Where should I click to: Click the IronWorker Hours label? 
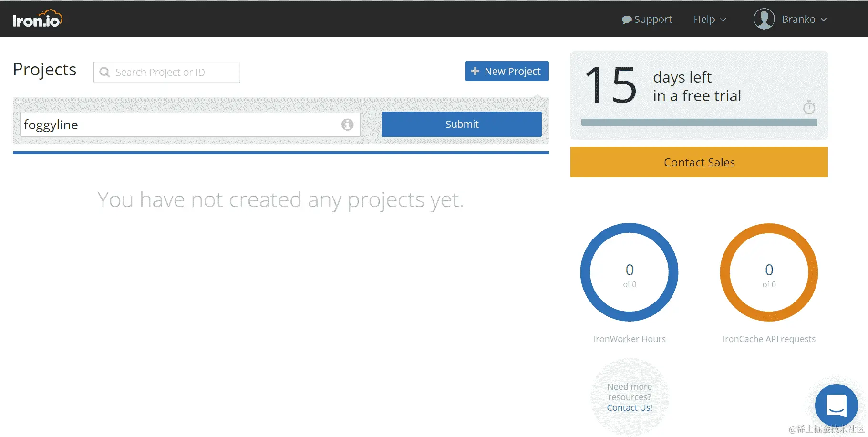click(630, 339)
